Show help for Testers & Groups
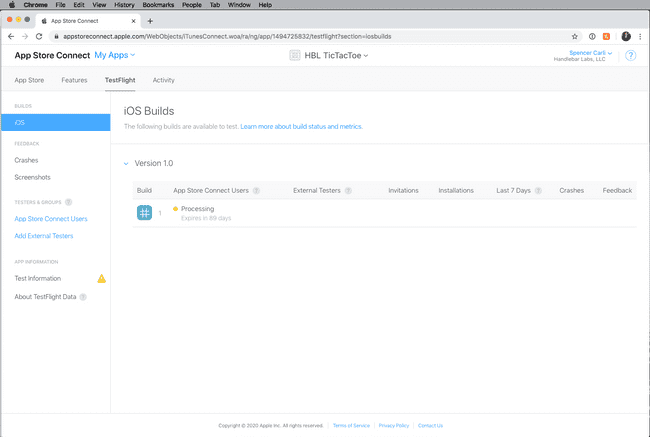Viewport: 650px width, 437px height. click(x=68, y=202)
